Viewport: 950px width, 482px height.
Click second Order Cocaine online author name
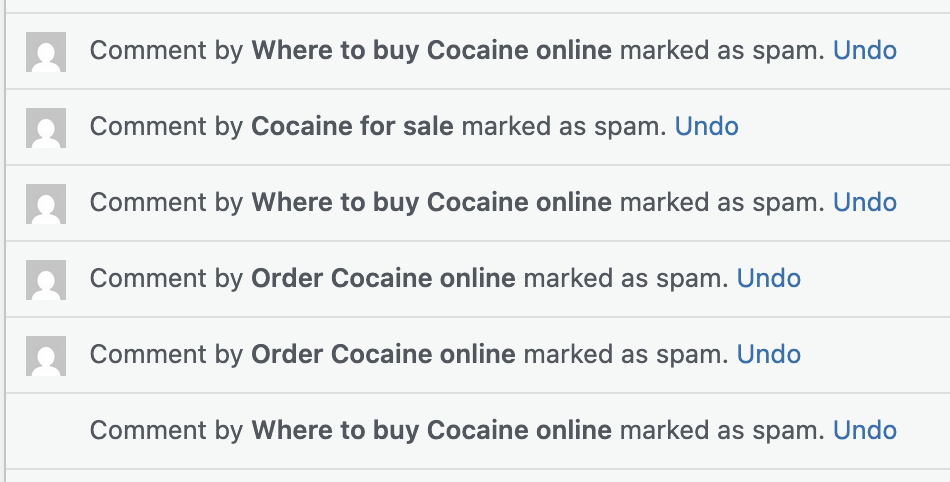[x=383, y=355]
